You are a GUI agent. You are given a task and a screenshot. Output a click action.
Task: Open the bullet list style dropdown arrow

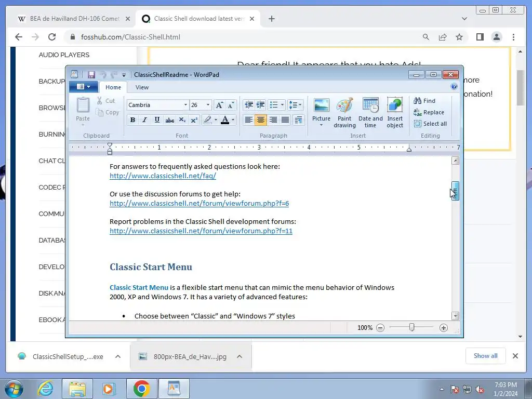282,105
